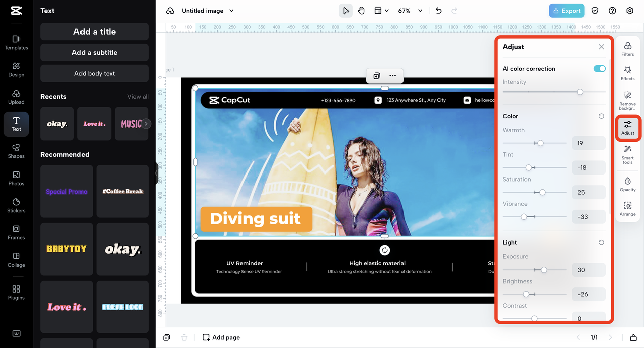
Task: Open the CapCut home logo
Action: (16, 11)
